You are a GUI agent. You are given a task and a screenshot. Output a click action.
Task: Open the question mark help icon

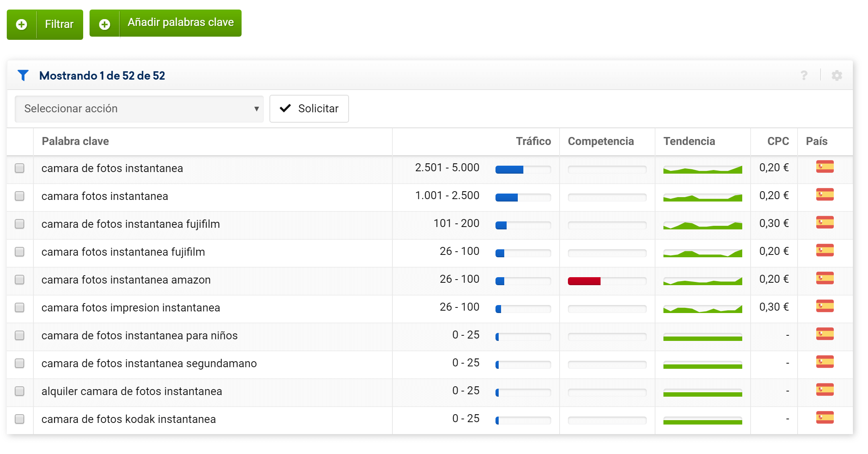point(804,75)
